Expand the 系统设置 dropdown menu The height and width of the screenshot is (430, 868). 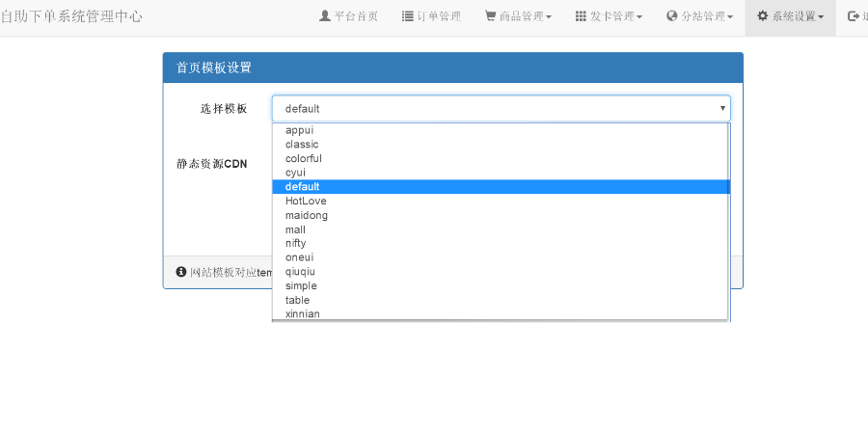(791, 16)
